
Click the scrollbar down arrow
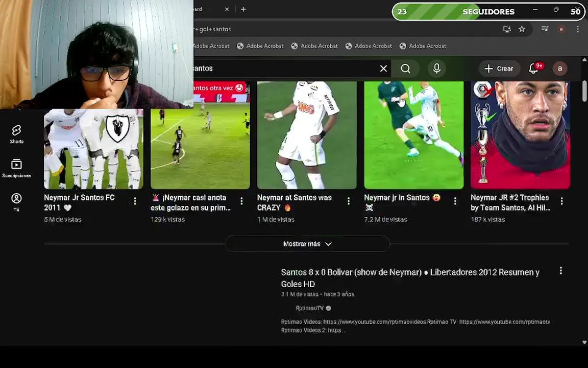coord(584,342)
